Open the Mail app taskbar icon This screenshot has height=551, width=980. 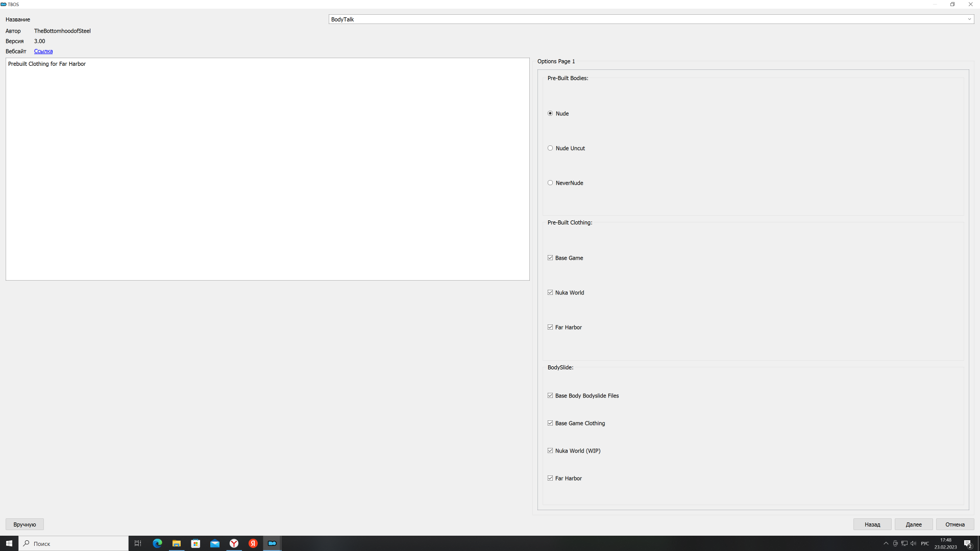coord(215,543)
